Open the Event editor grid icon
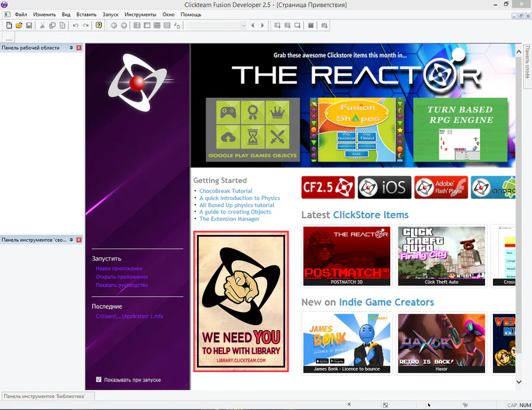Image resolution: width=532 pixels, height=410 pixels. coord(157,25)
